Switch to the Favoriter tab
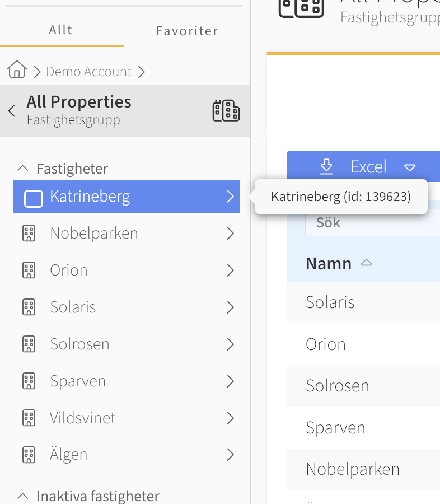440x504 pixels. click(x=187, y=31)
